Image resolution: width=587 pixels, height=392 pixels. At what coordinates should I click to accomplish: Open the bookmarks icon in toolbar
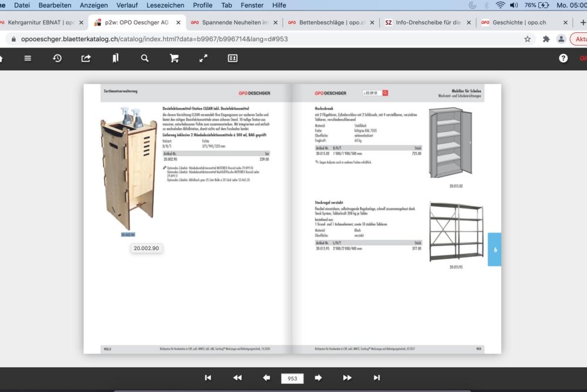click(x=116, y=58)
